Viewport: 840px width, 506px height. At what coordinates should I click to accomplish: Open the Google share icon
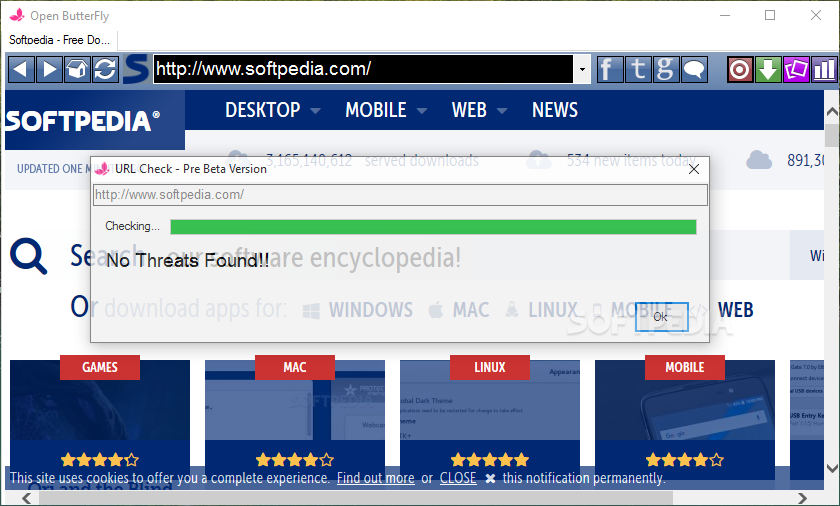(666, 69)
